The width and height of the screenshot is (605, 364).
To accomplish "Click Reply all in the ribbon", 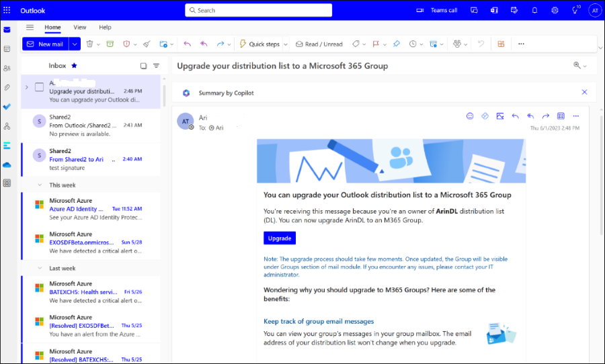I will click(204, 44).
